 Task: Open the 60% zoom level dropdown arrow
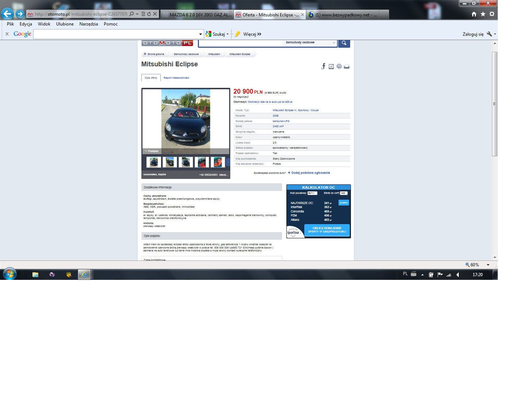(x=488, y=265)
